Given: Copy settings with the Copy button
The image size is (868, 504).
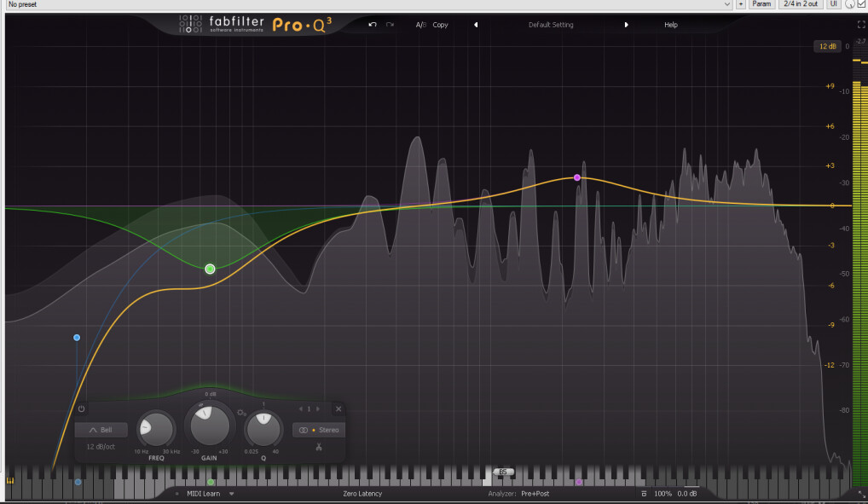Looking at the screenshot, I should 440,25.
